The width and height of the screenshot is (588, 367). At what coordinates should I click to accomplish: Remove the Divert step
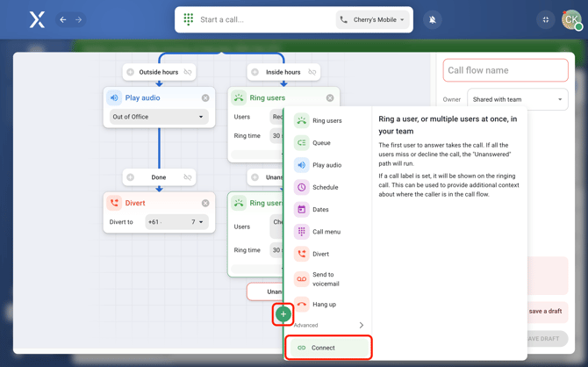205,203
